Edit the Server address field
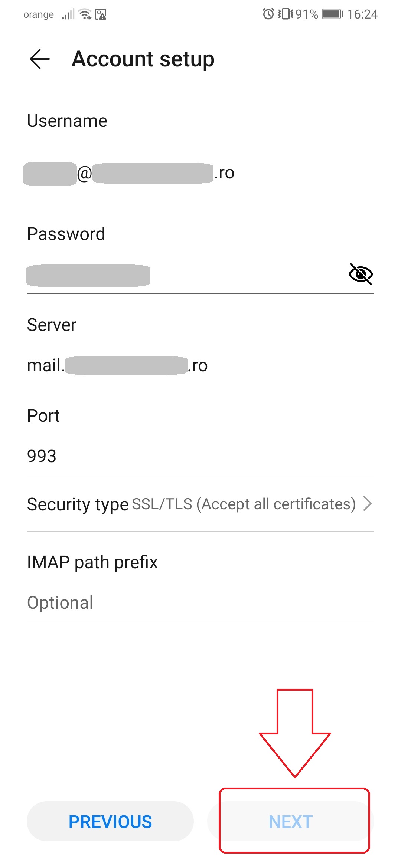This screenshot has height=868, width=401. [200, 366]
